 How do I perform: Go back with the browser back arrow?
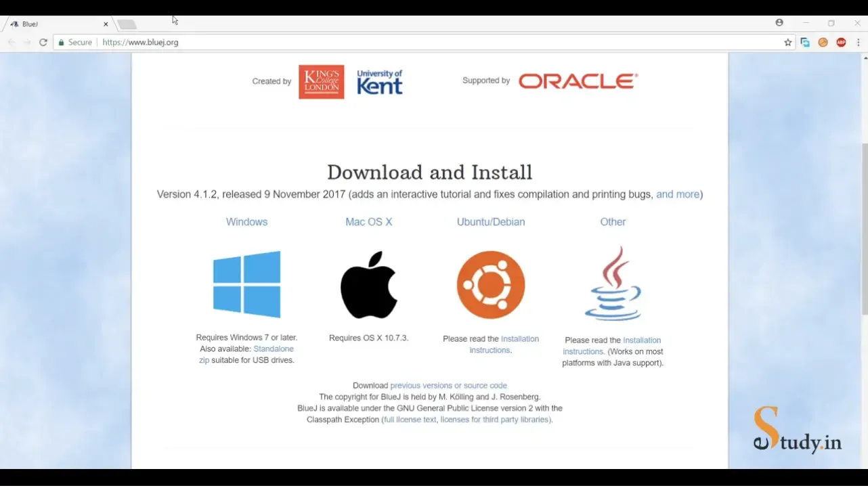(x=12, y=43)
